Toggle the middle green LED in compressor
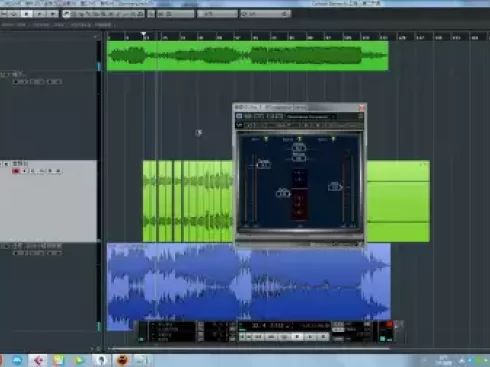This screenshot has height=367, width=490. tap(299, 139)
